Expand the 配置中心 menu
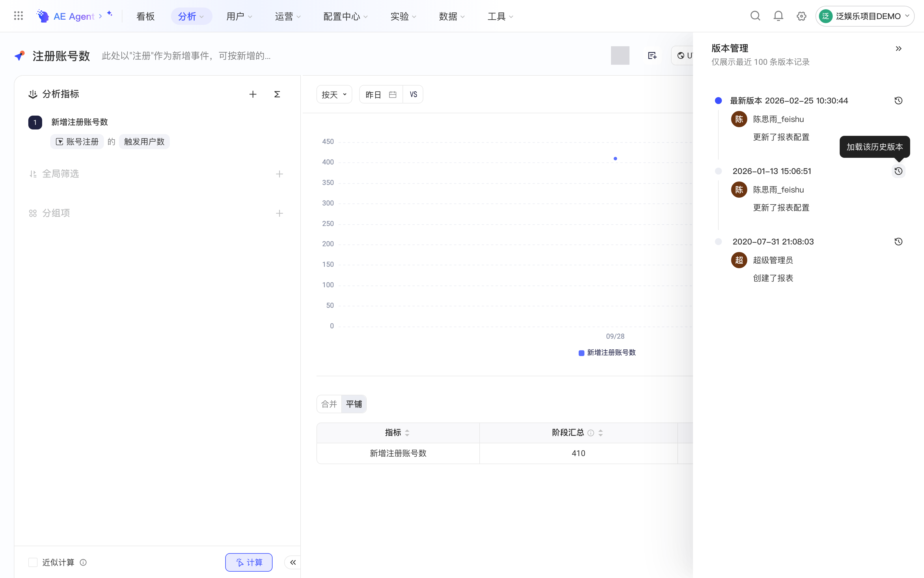 pyautogui.click(x=346, y=16)
